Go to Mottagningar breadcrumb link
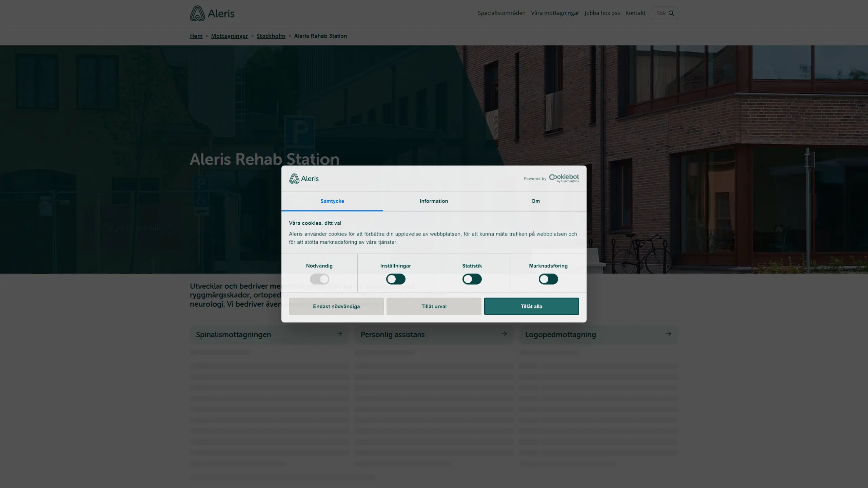Image resolution: width=868 pixels, height=488 pixels. tap(230, 36)
